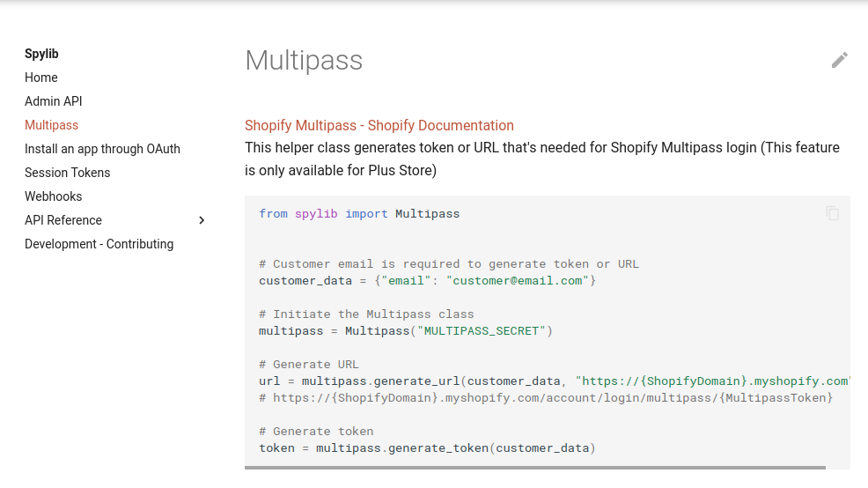Open the Webhooks page

(53, 196)
